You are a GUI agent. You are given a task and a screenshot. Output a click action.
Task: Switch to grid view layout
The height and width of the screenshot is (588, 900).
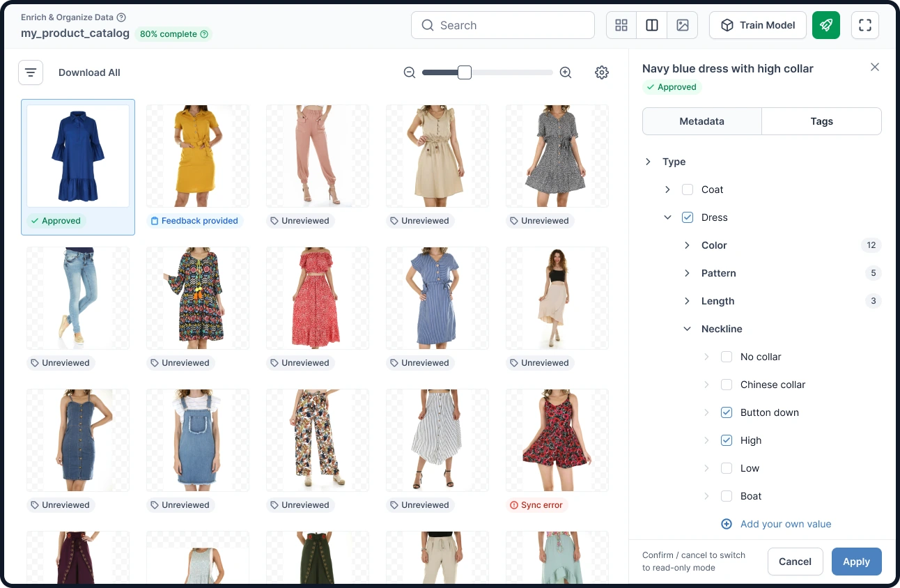tap(621, 25)
